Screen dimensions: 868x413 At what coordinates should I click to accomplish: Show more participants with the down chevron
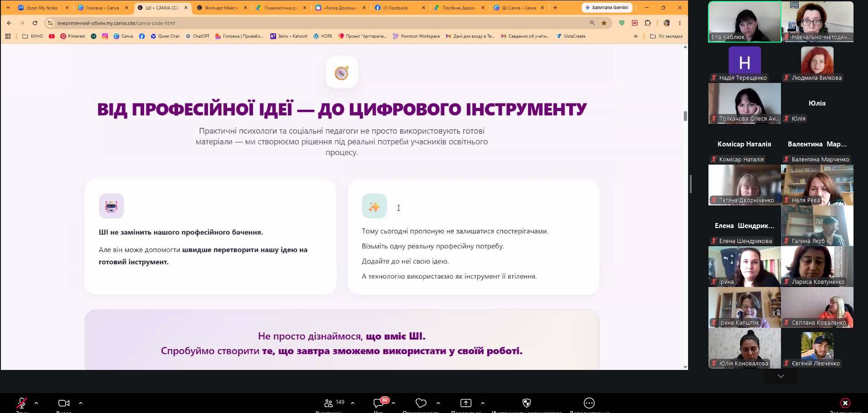point(781,376)
